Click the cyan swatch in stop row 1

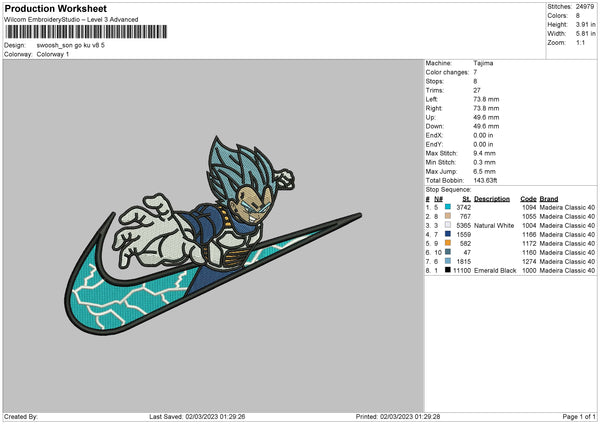448,207
